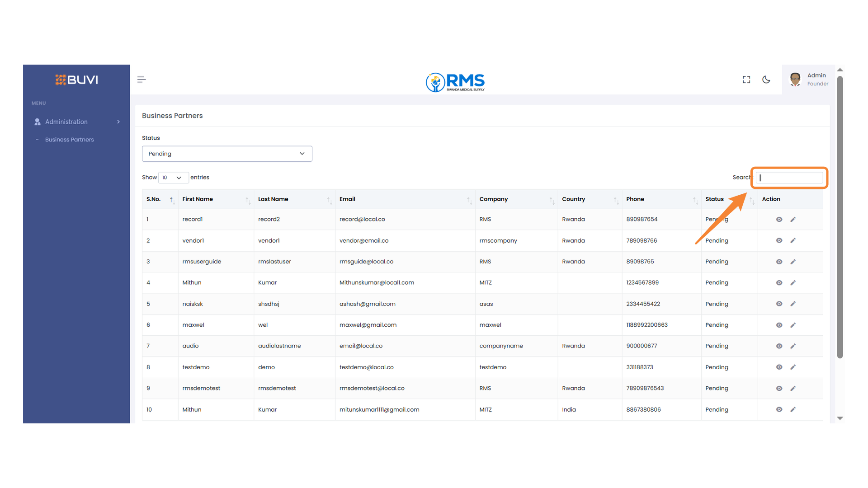Open the Admin Founder profile menu
Viewport: 868px width, 488px height.
pos(809,80)
